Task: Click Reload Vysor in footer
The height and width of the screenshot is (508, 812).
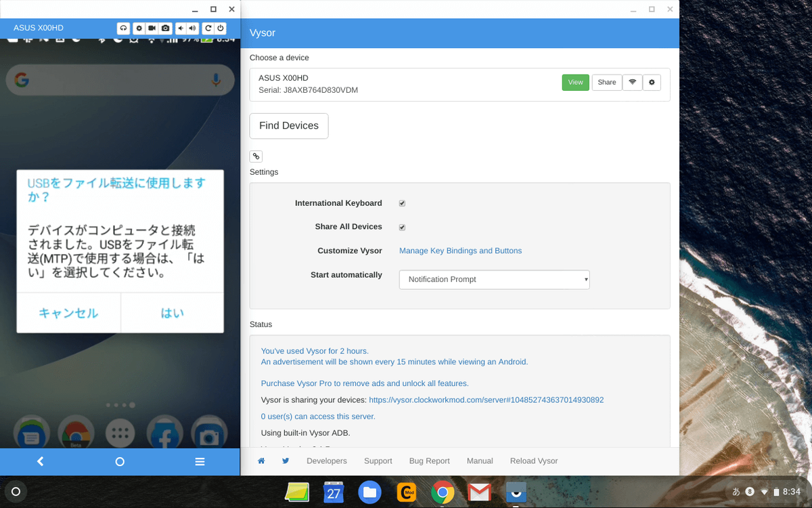Action: 534,461
